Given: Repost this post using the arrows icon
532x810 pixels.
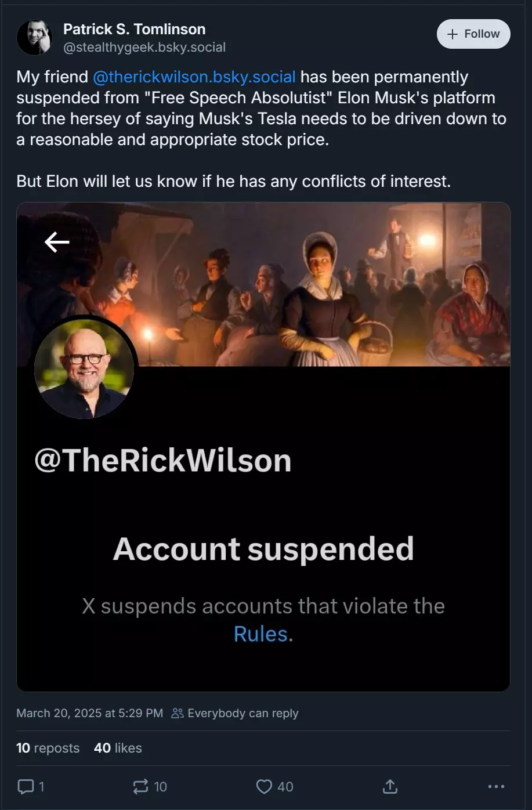Looking at the screenshot, I should pos(140,787).
